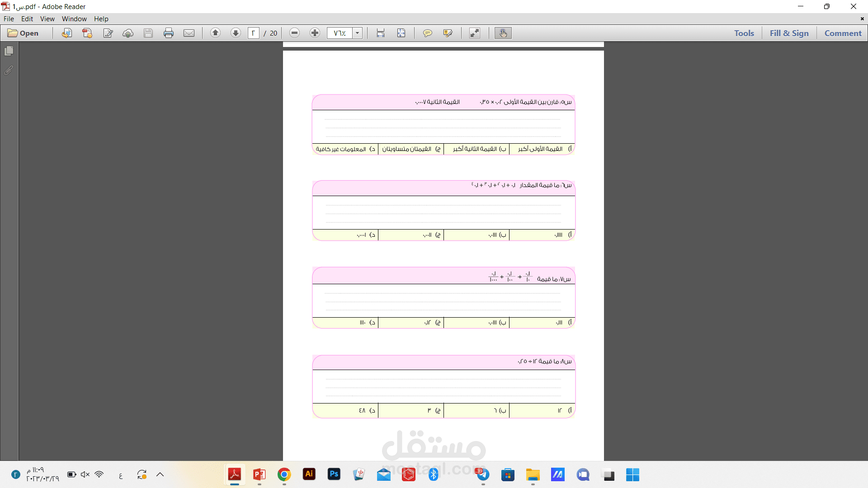
Task: Open the Window menu
Action: pyautogui.click(x=74, y=19)
